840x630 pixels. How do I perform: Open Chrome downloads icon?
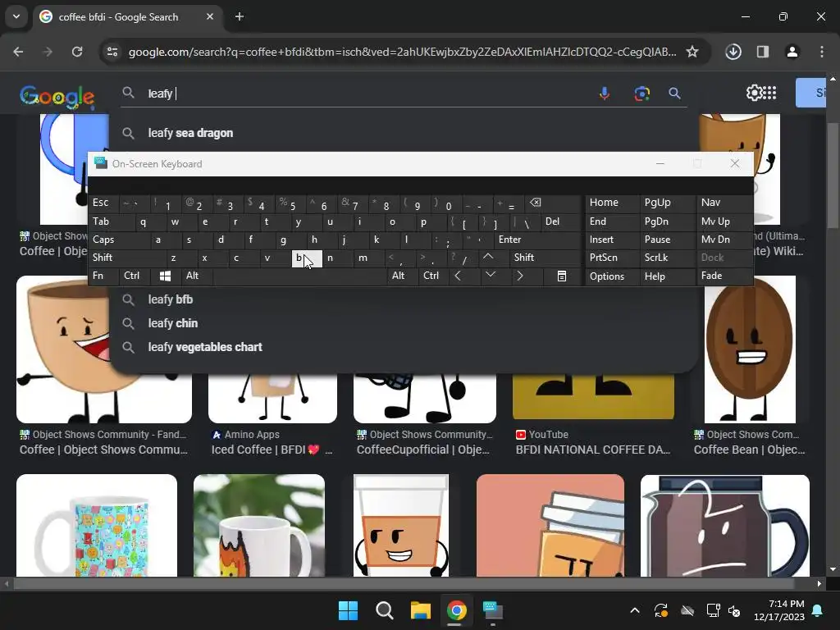click(733, 52)
